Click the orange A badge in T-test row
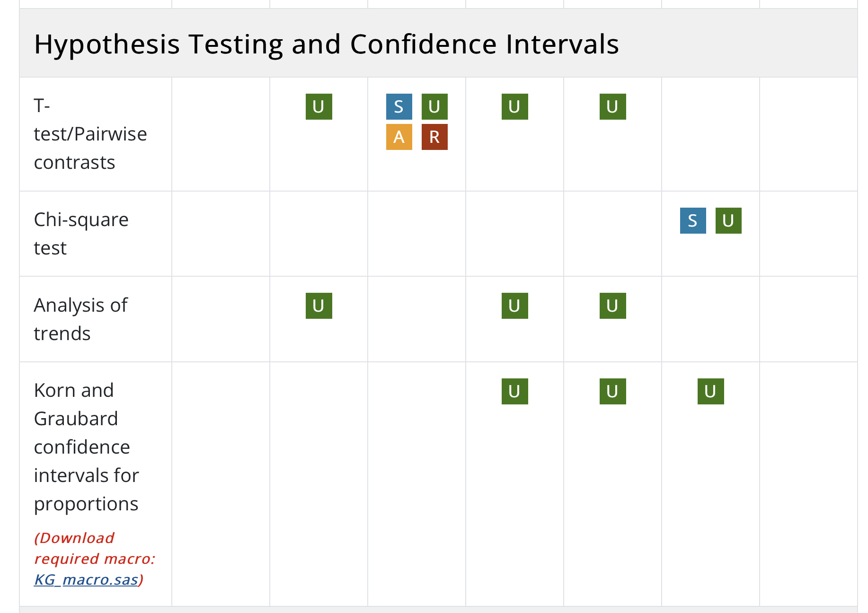 399,137
